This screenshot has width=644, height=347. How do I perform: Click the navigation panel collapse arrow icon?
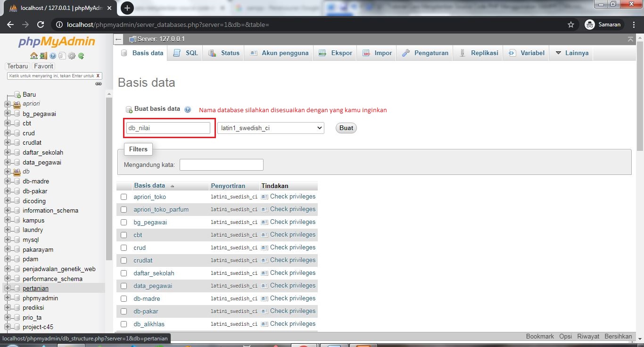[x=118, y=39]
